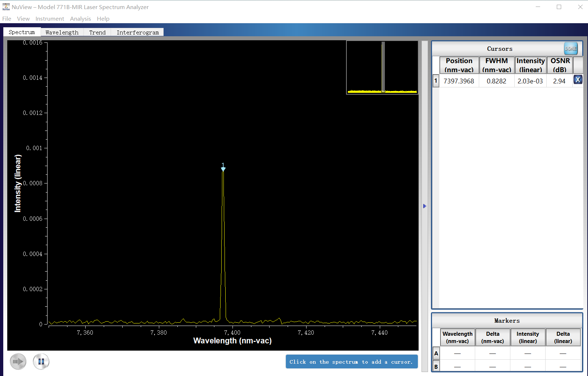The width and height of the screenshot is (588, 376).
Task: Switch to the Wavelength tab
Action: pyautogui.click(x=62, y=32)
